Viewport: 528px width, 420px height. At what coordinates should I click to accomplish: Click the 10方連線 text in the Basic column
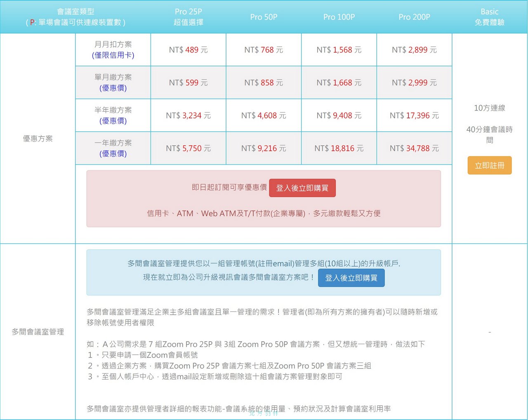pyautogui.click(x=490, y=108)
